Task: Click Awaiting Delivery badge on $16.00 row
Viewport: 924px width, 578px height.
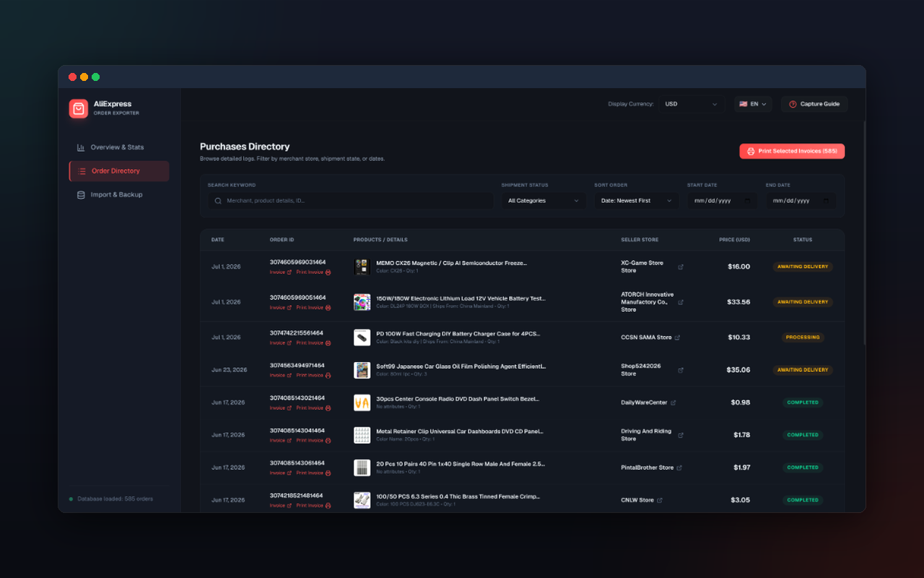Action: (803, 267)
